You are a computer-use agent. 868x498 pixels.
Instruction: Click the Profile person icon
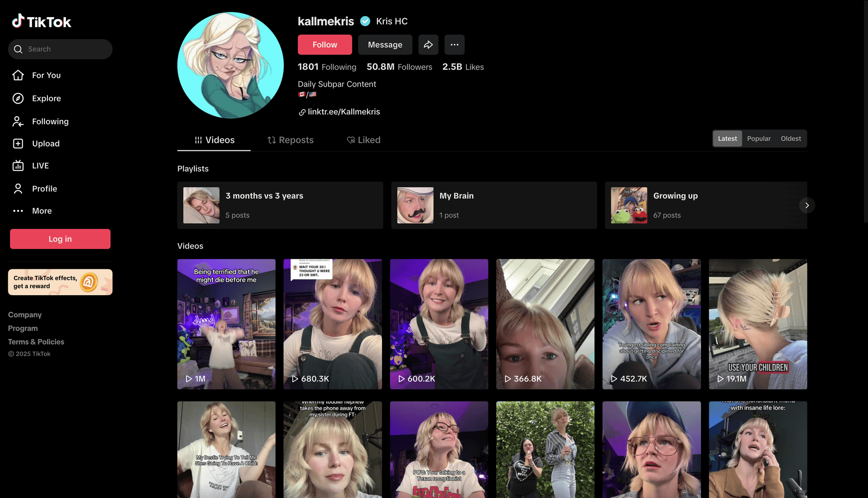click(18, 189)
